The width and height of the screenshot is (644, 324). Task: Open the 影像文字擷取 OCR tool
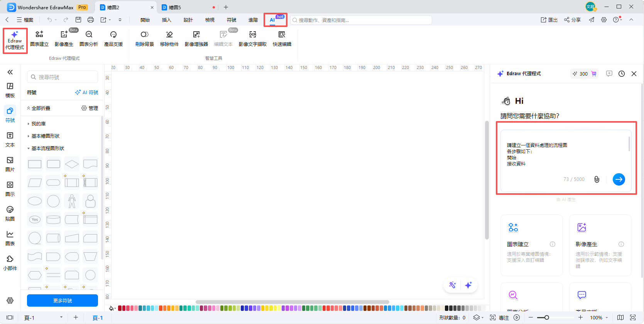point(252,39)
